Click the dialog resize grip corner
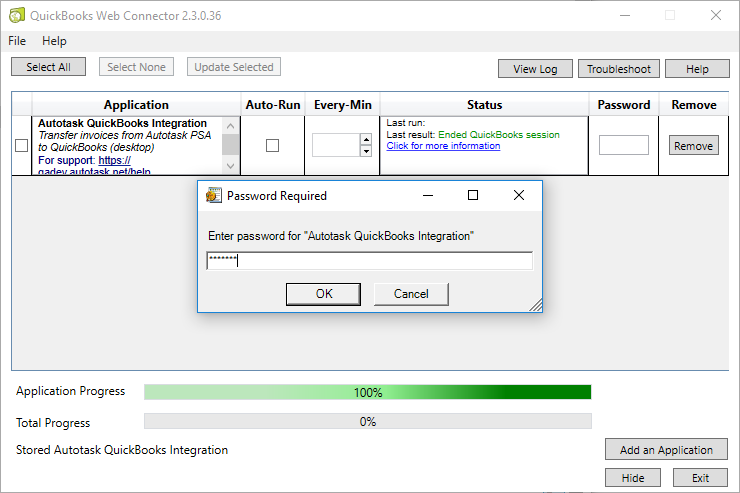The image size is (740, 493). point(536,305)
